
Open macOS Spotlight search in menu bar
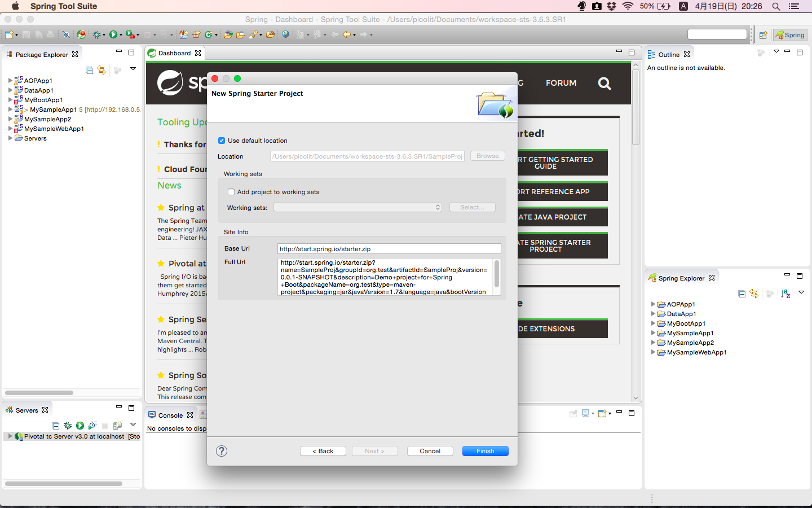pyautogui.click(x=776, y=6)
